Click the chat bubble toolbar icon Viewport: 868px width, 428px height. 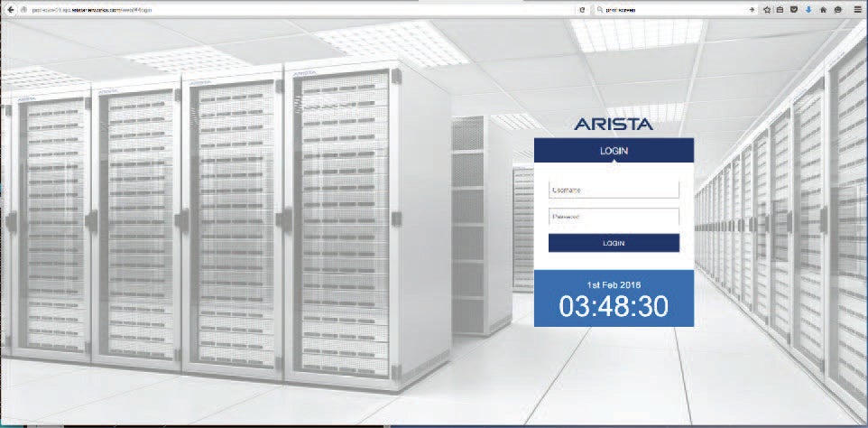point(837,10)
